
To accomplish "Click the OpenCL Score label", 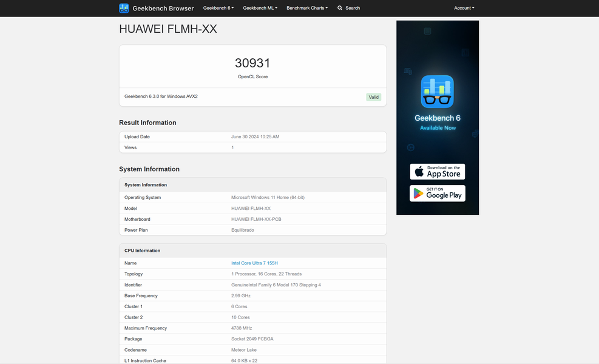I will click(x=252, y=77).
